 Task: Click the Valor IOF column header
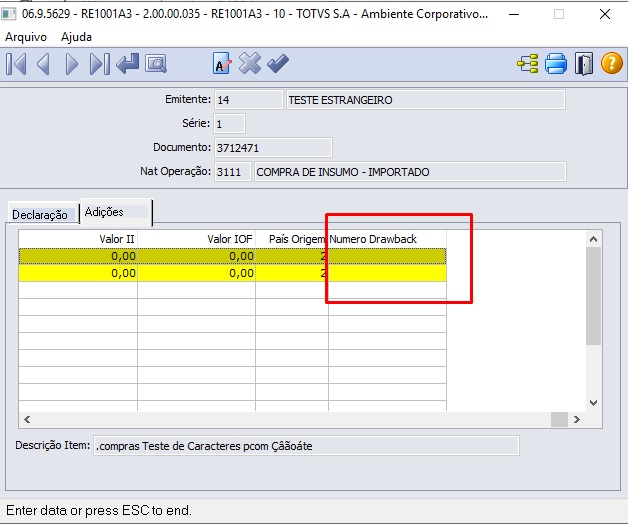[x=196, y=239]
